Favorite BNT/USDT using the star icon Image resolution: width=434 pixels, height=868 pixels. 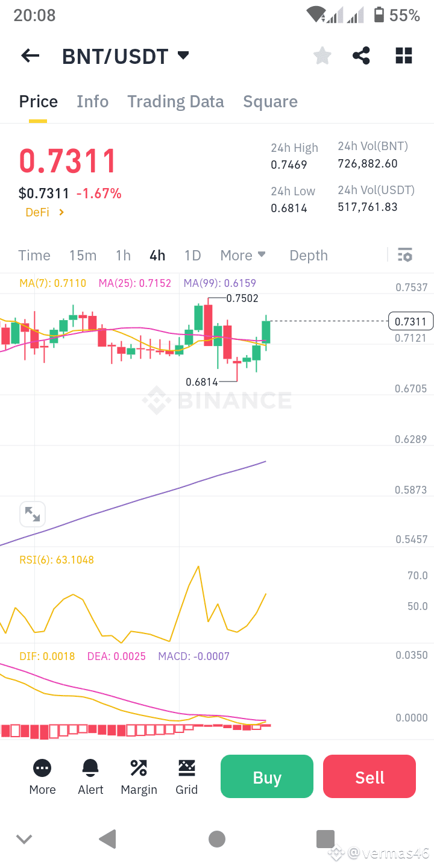point(322,55)
